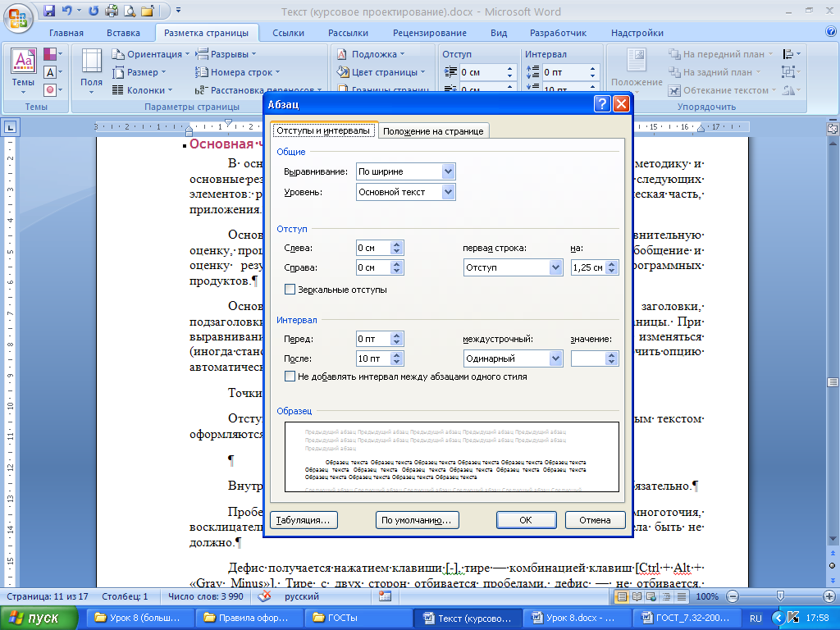The image size is (840, 630).
Task: Click the Табуляция button
Action: pyautogui.click(x=304, y=520)
